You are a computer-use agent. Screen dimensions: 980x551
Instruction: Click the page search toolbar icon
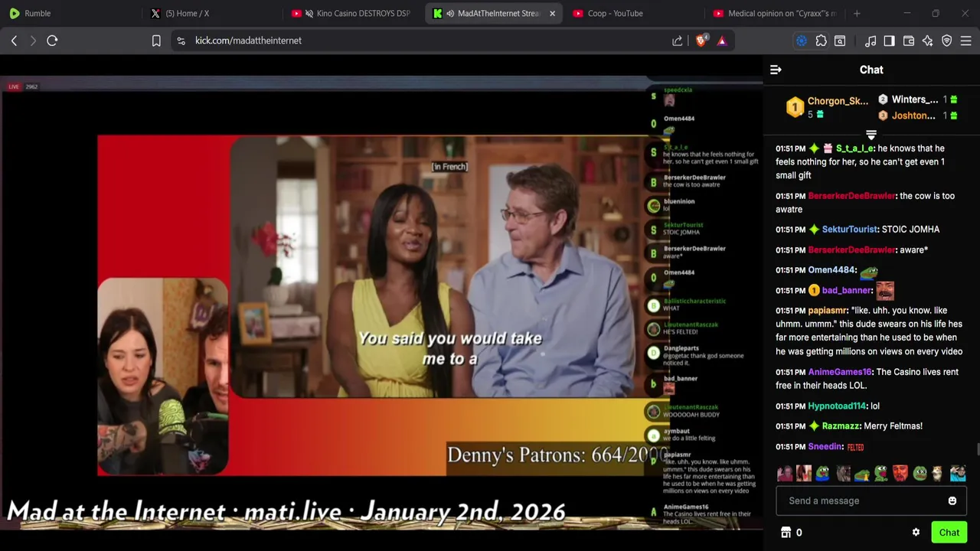(840, 41)
